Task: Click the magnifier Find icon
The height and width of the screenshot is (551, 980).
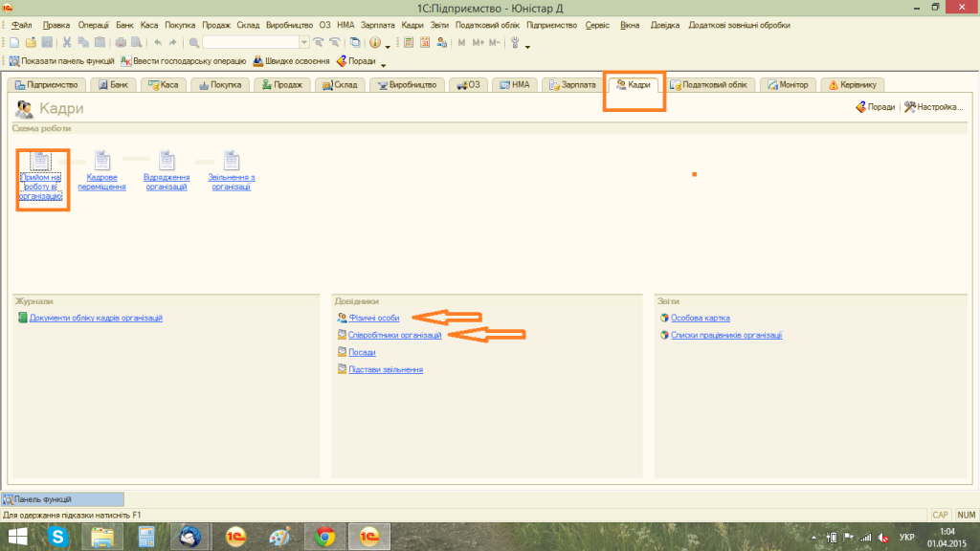Action: 193,42
